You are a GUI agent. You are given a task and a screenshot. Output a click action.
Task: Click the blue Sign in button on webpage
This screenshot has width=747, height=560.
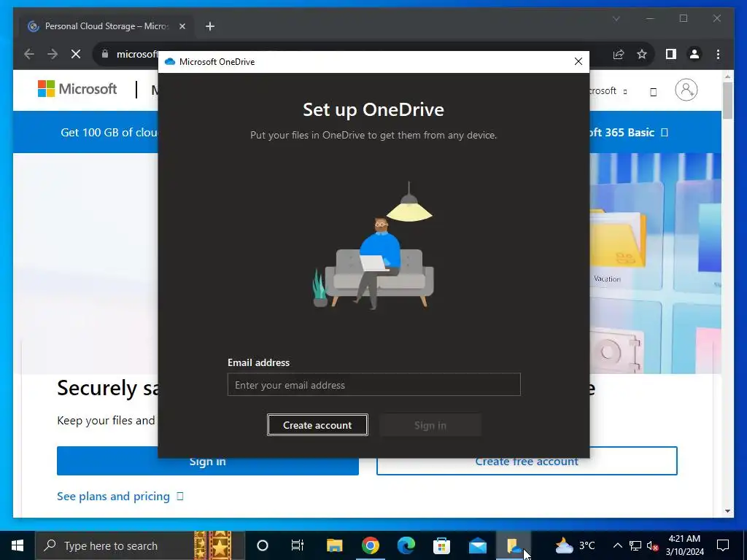coord(208,461)
